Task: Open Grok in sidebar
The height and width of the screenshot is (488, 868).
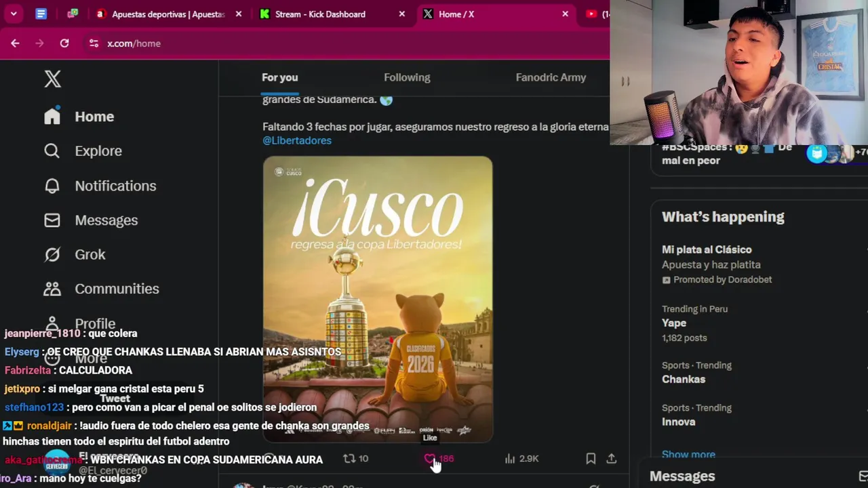Action: coord(75,255)
